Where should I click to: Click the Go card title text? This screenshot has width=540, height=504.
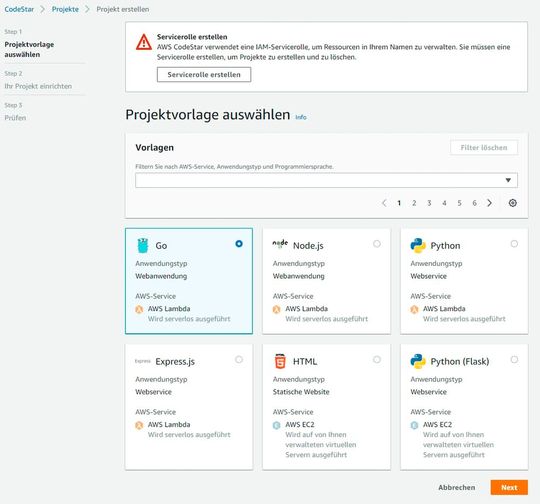161,246
